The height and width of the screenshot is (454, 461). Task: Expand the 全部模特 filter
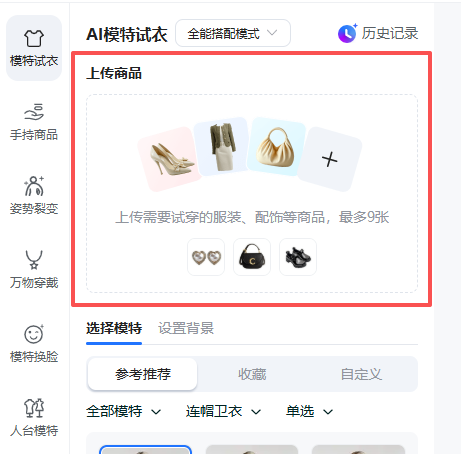(x=124, y=411)
